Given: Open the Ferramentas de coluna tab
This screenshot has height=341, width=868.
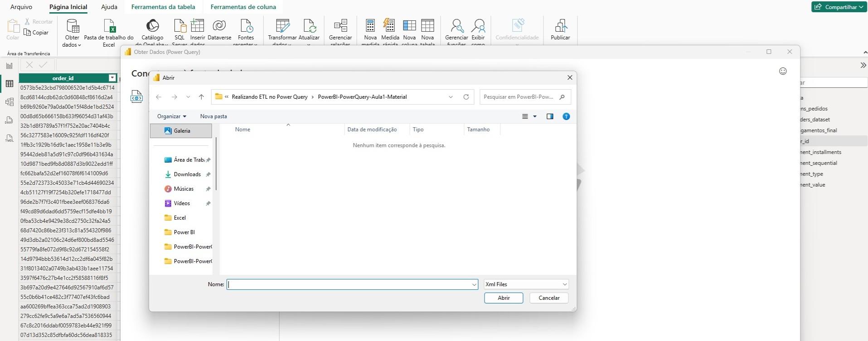Looking at the screenshot, I should click(x=243, y=7).
